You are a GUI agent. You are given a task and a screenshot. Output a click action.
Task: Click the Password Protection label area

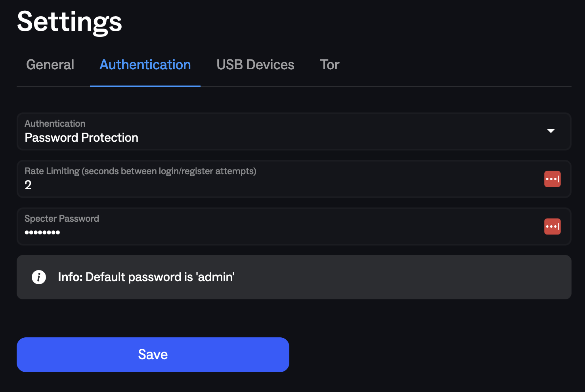[x=81, y=137]
